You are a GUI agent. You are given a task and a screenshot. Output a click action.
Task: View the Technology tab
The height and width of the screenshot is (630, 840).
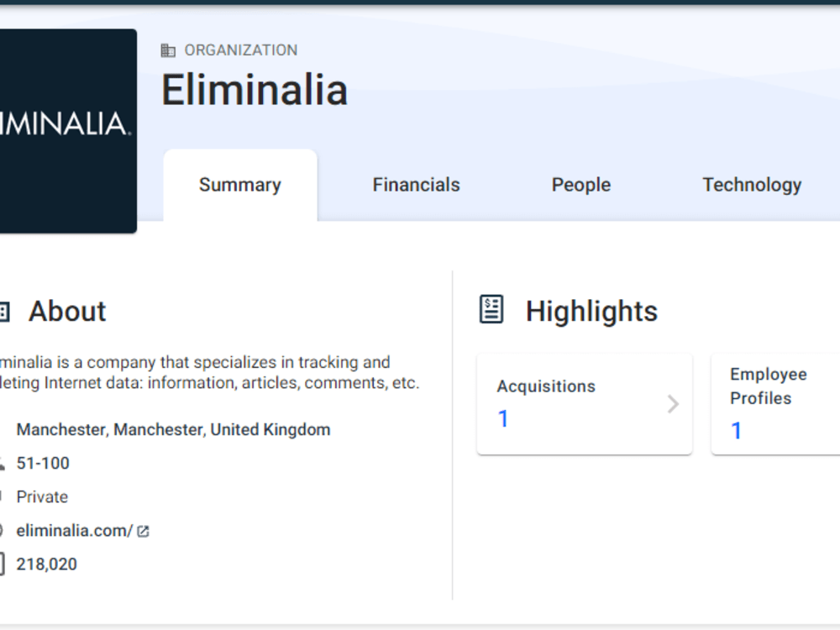pos(752,184)
